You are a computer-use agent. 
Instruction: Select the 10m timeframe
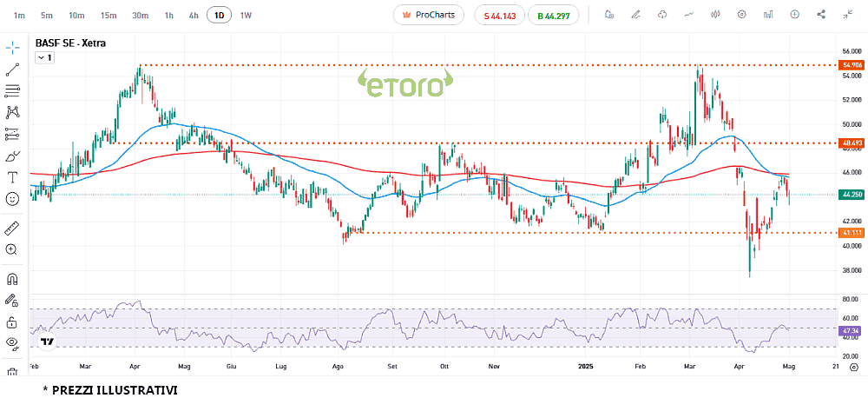(x=76, y=16)
